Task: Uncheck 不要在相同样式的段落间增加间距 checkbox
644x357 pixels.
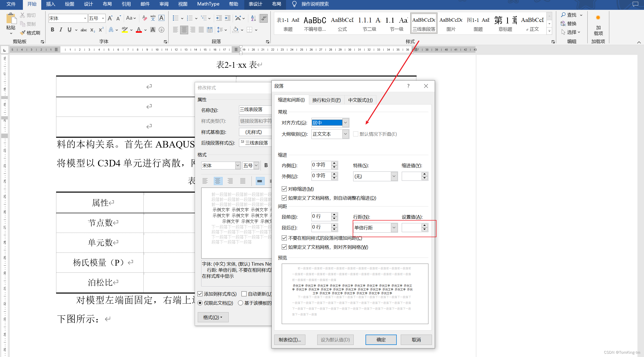Action: [284, 238]
